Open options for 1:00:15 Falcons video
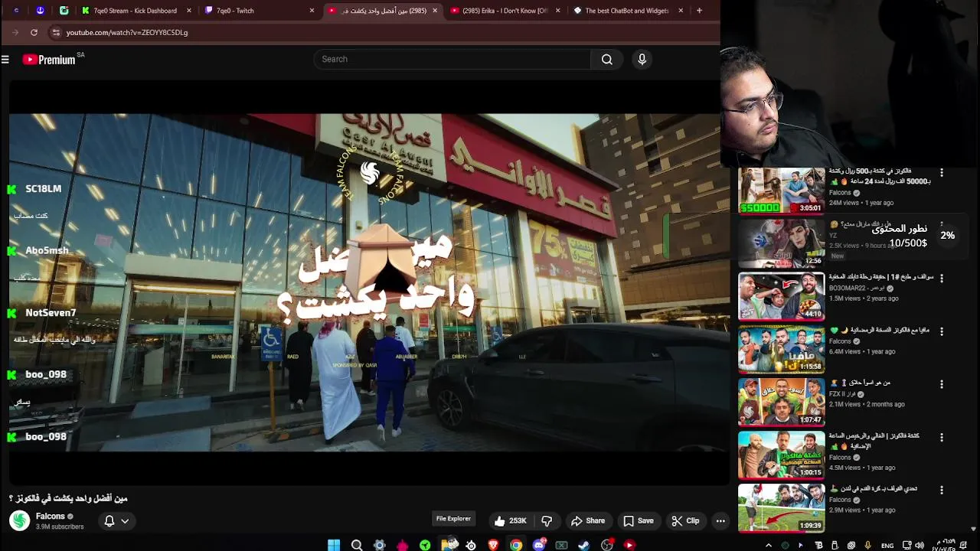Screen dimensions: 980x551 (942, 438)
